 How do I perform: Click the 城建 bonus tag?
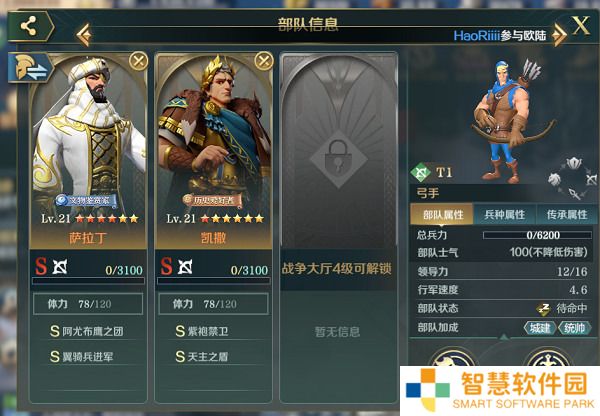click(540, 328)
